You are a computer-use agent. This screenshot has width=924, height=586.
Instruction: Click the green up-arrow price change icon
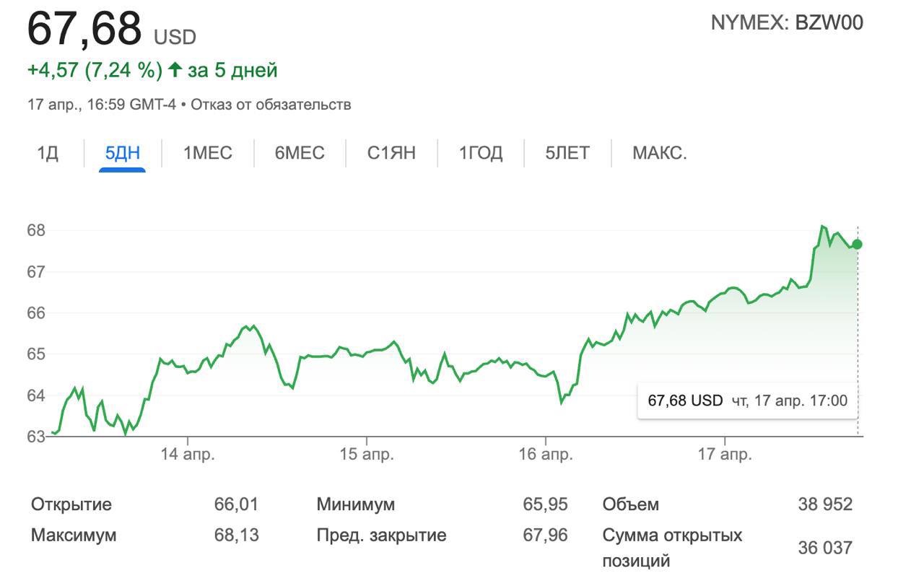[174, 70]
